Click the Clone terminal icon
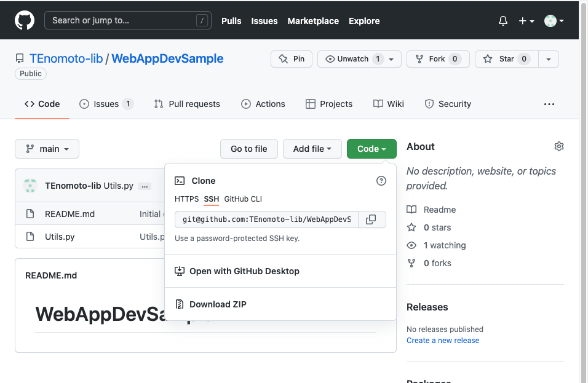The height and width of the screenshot is (383, 588). click(180, 181)
